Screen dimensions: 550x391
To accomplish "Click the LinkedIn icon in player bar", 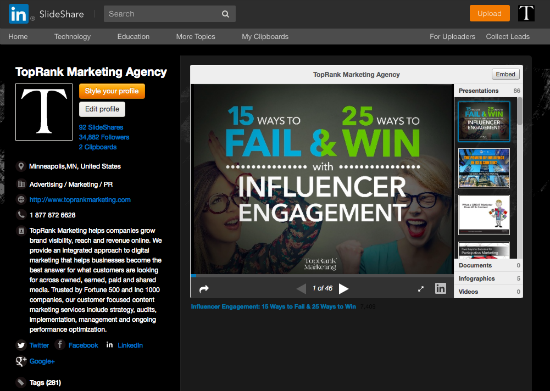I will [x=441, y=288].
